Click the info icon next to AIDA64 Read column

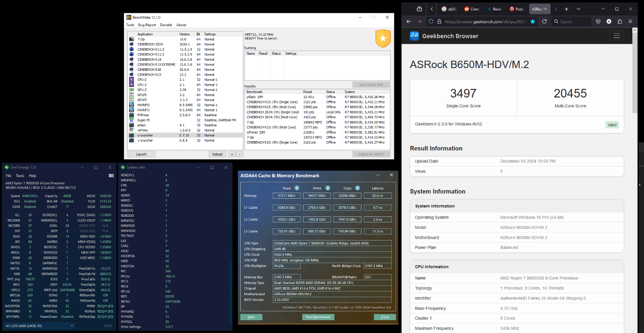point(297,188)
